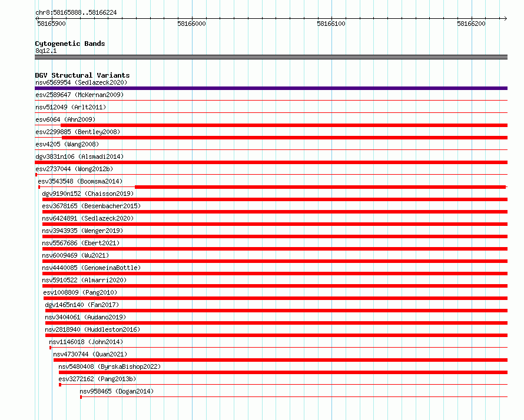Select the red nsv5480408 ByrskaBishop2022 bar
This screenshot has width=524, height=420.
point(283,372)
